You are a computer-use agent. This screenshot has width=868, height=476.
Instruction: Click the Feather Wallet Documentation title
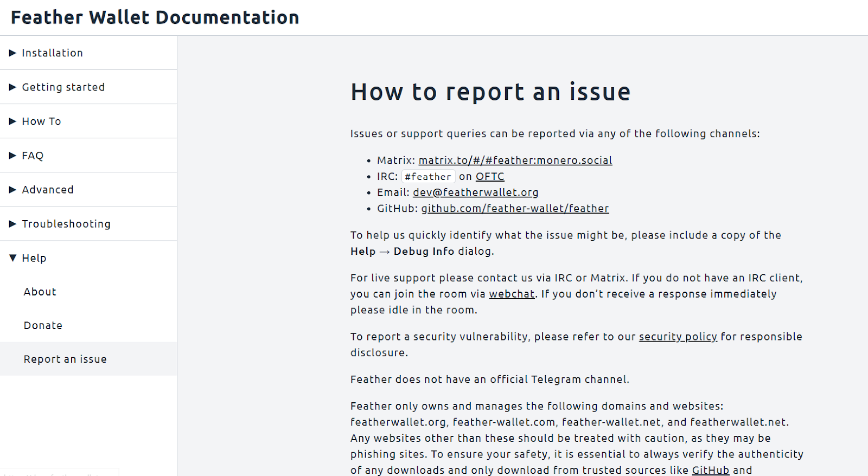(x=155, y=17)
